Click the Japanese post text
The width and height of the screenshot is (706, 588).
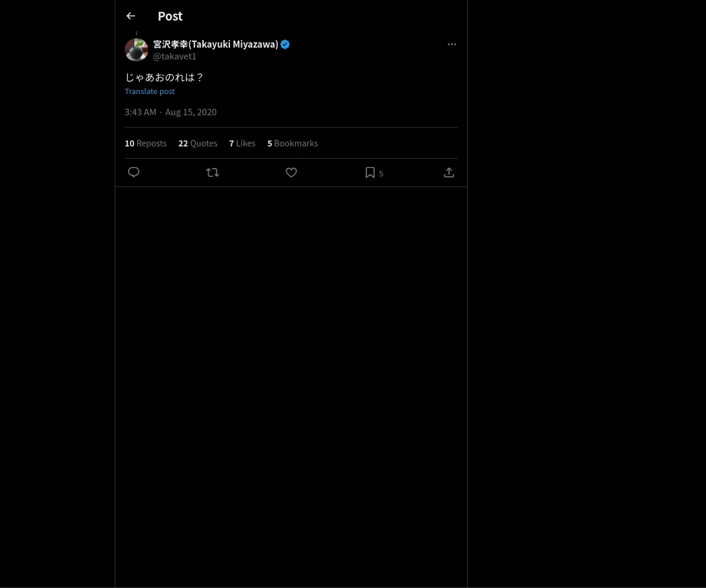(164, 77)
